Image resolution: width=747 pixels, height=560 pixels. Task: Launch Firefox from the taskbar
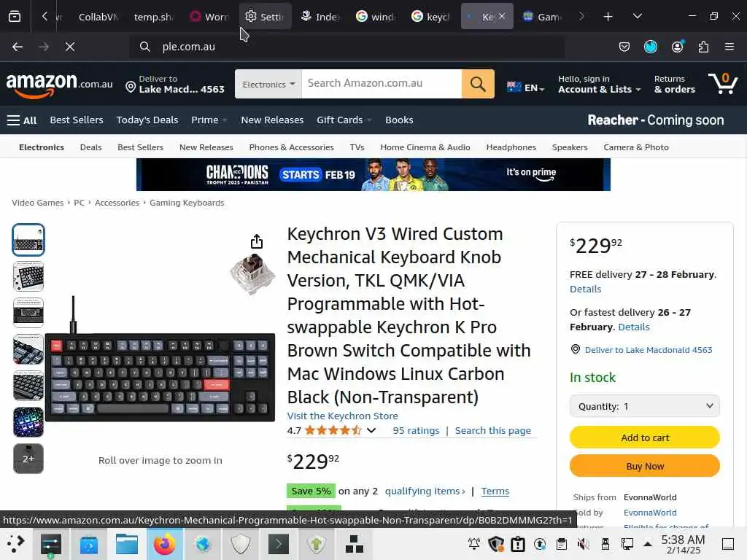click(x=164, y=544)
